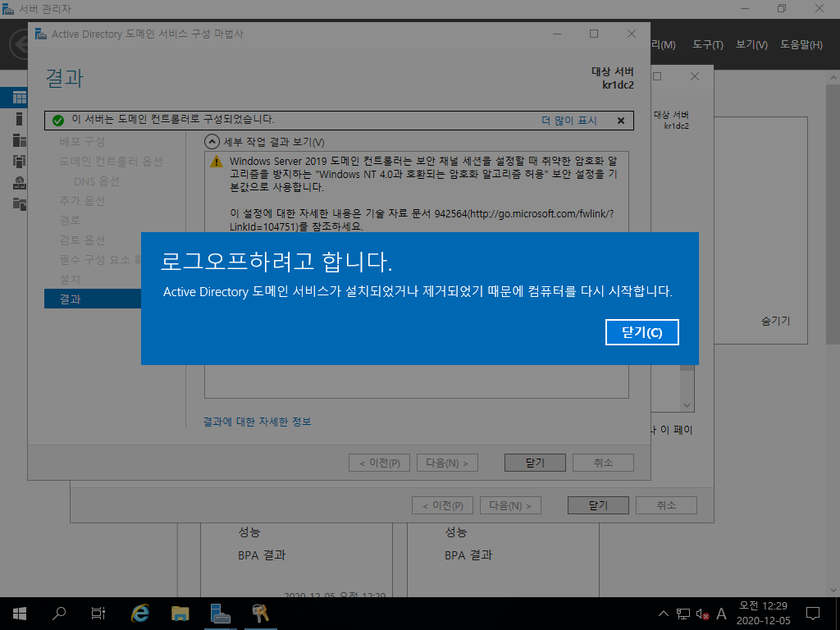Viewport: 840px width, 630px height.
Task: Select the DNS 옵션 wizard step
Action: point(97,181)
